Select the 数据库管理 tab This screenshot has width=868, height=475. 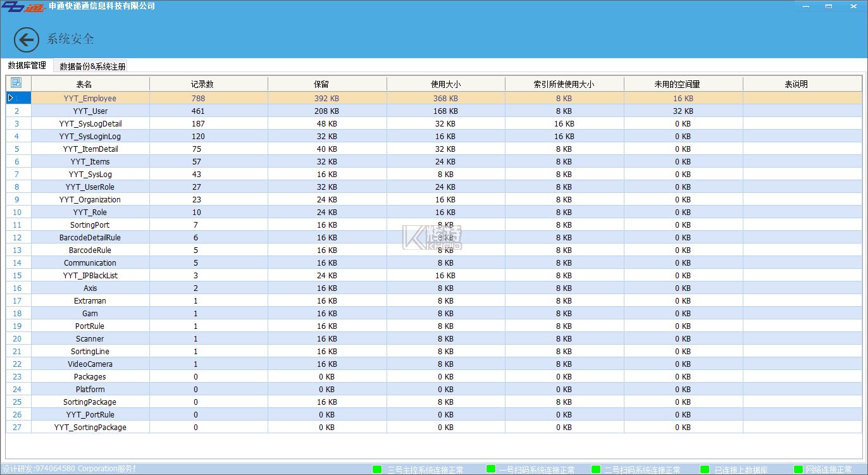pyautogui.click(x=27, y=66)
